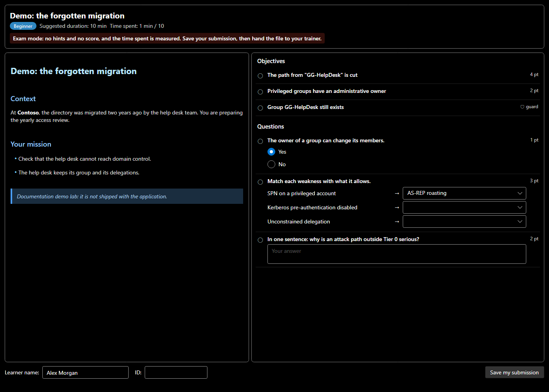The image size is (549, 392).
Task: Click 'Time spent: 1 min / 10' text
Action: [x=137, y=26]
